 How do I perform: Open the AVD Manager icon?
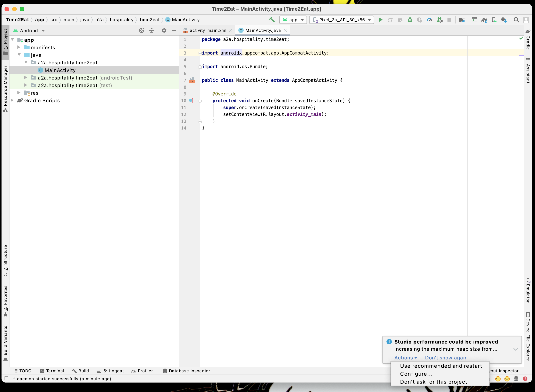click(494, 20)
